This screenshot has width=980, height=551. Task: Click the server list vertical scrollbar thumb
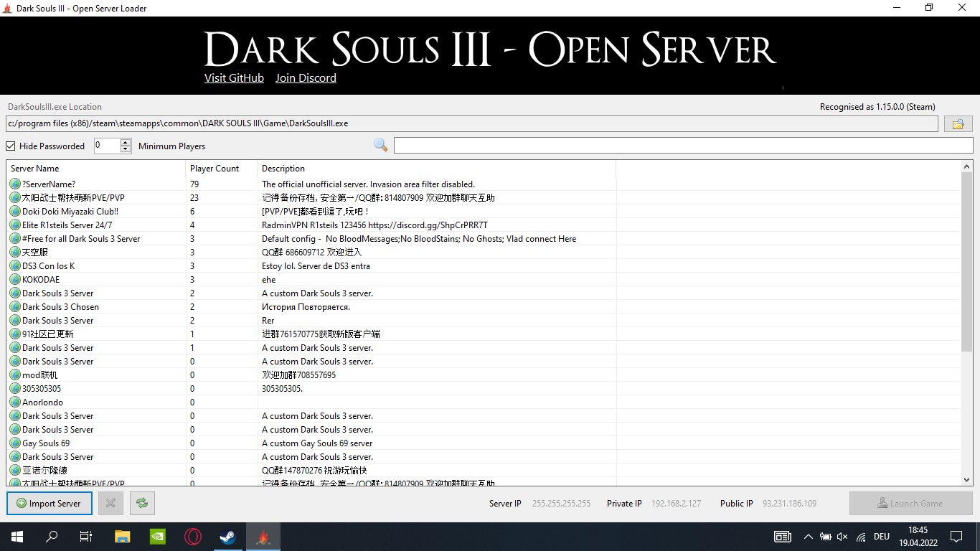tap(966, 263)
